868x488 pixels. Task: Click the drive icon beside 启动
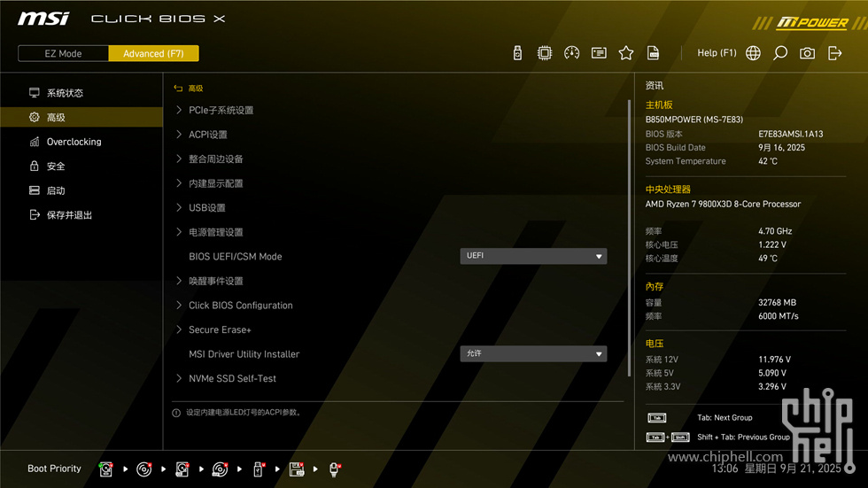tap(35, 190)
